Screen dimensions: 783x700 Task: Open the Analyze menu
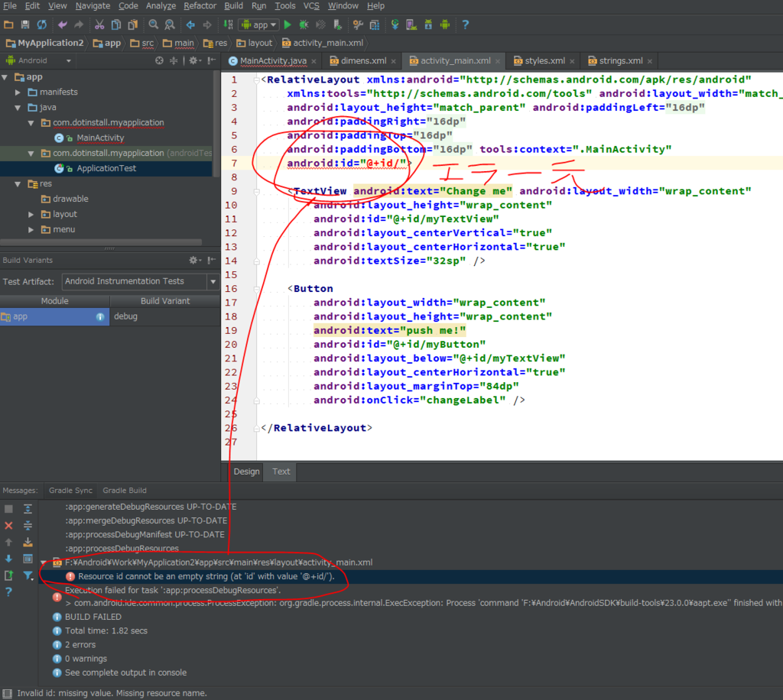click(161, 6)
